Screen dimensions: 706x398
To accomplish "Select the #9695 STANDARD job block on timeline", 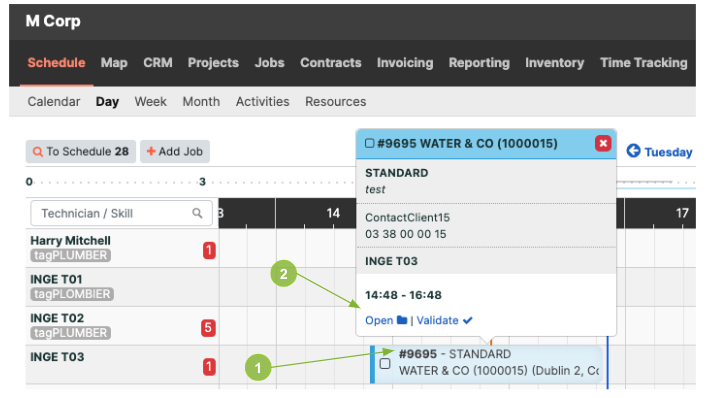I will click(486, 364).
